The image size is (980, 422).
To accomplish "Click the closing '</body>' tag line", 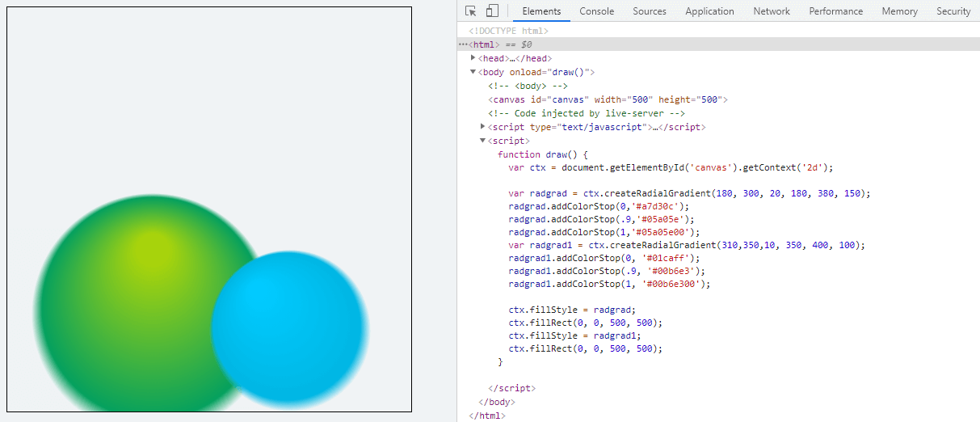I will coord(497,402).
